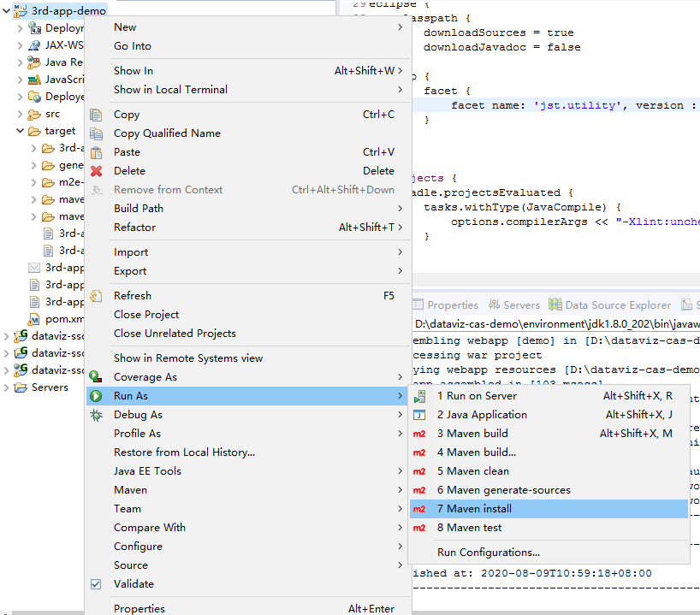Collapse the target folder
The image size is (700, 615).
click(x=20, y=131)
